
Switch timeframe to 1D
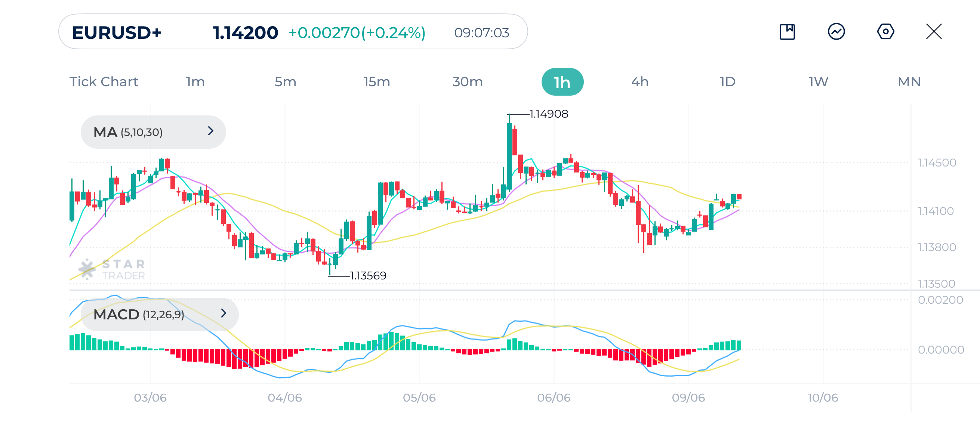click(x=727, y=81)
